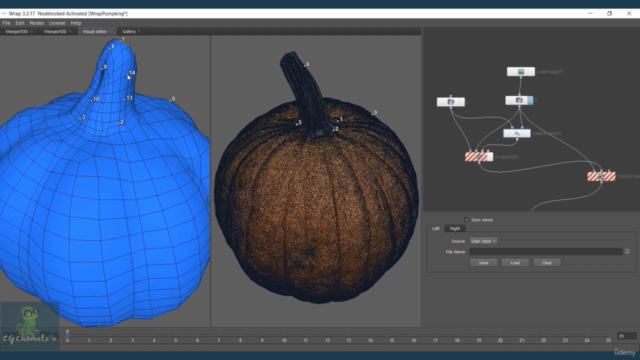The width and height of the screenshot is (640, 360).
Task: Open the Edit menu
Action: (20, 23)
